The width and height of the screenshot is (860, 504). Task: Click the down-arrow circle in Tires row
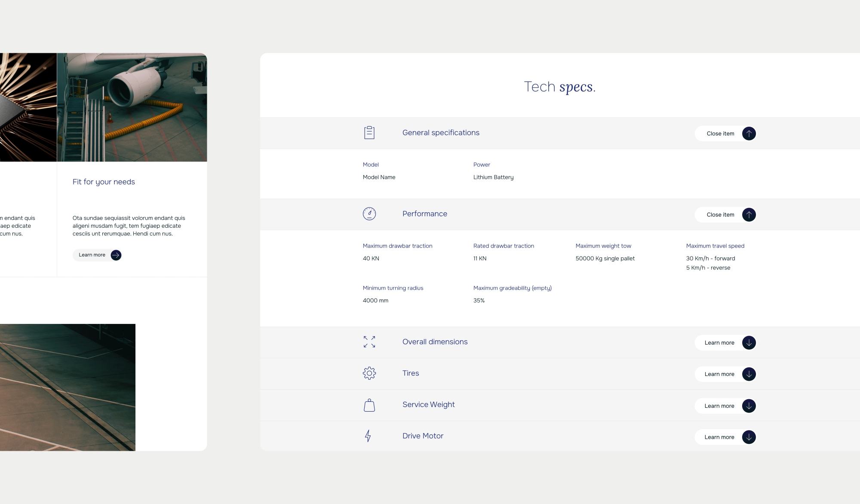pyautogui.click(x=749, y=374)
